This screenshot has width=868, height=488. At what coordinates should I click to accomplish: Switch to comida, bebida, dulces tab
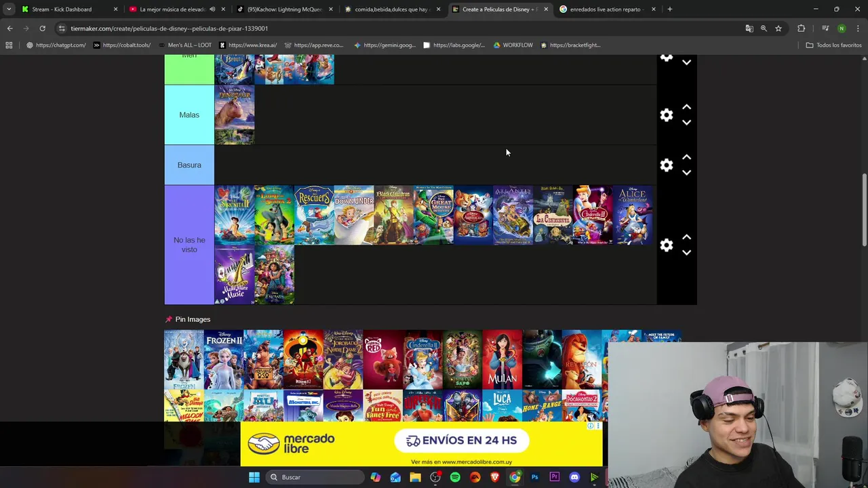click(393, 9)
